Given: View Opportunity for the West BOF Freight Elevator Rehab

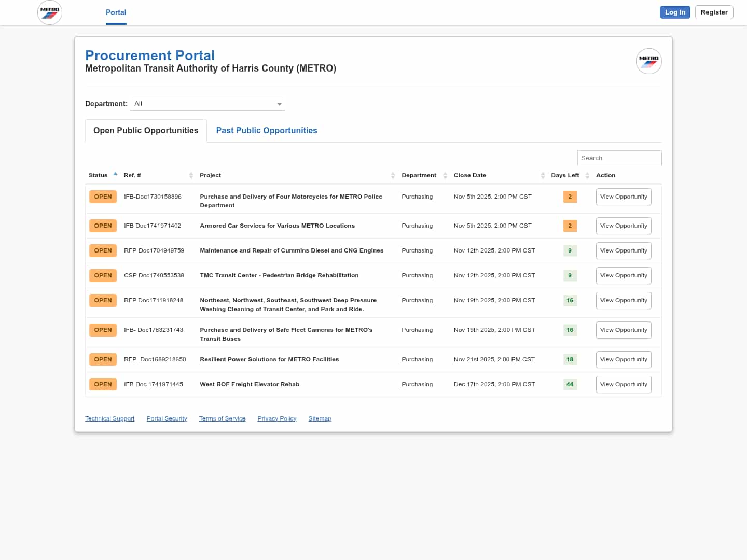Looking at the screenshot, I should (x=624, y=385).
